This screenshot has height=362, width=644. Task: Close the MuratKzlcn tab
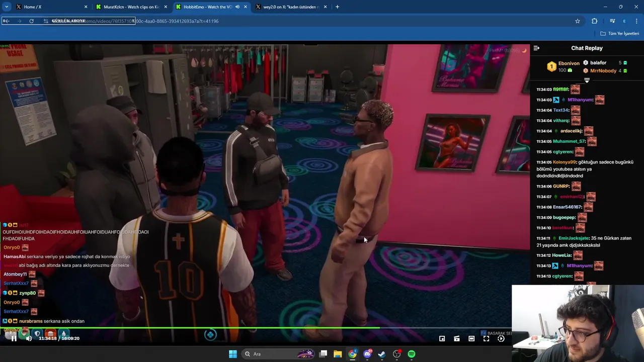point(166,7)
